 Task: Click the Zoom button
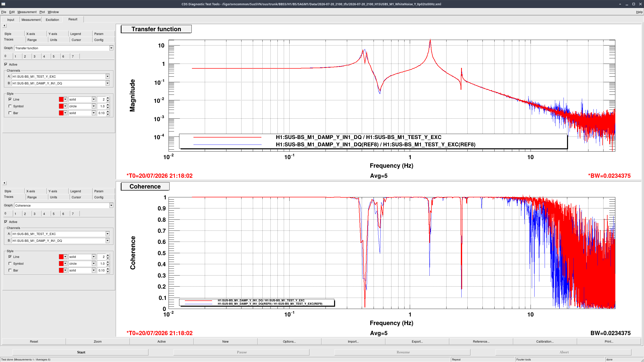pos(98,341)
